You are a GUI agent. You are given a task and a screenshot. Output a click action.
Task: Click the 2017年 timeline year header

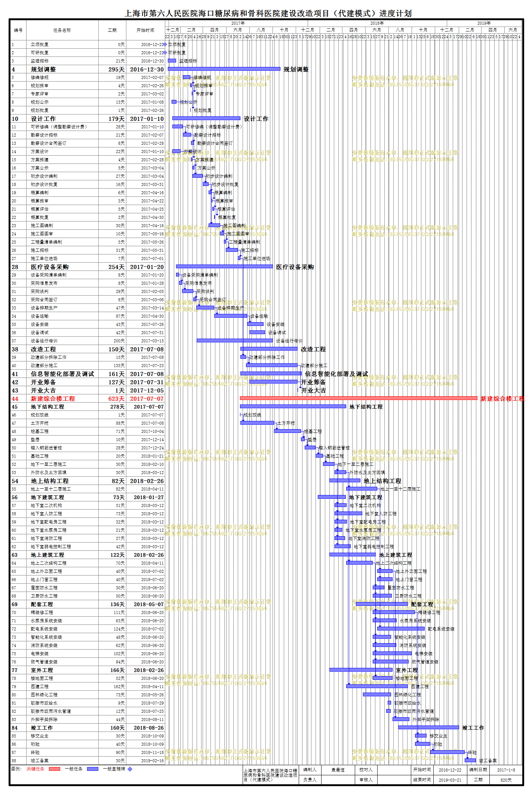(x=238, y=23)
